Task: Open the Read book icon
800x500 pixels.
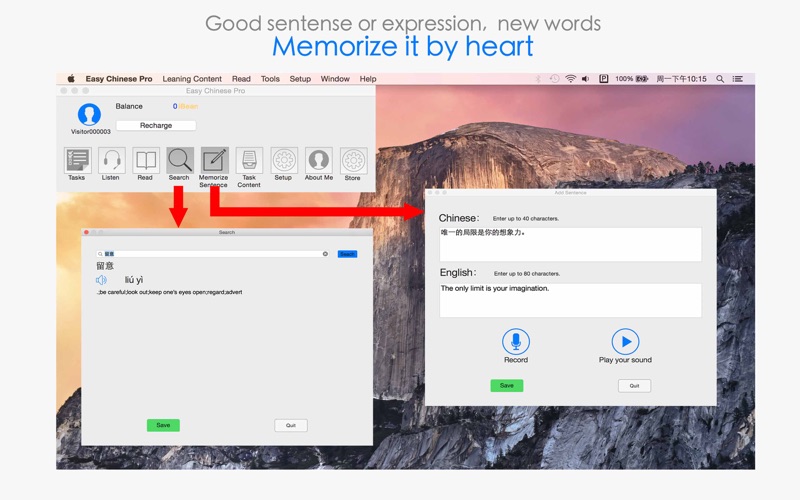Action: (x=145, y=160)
